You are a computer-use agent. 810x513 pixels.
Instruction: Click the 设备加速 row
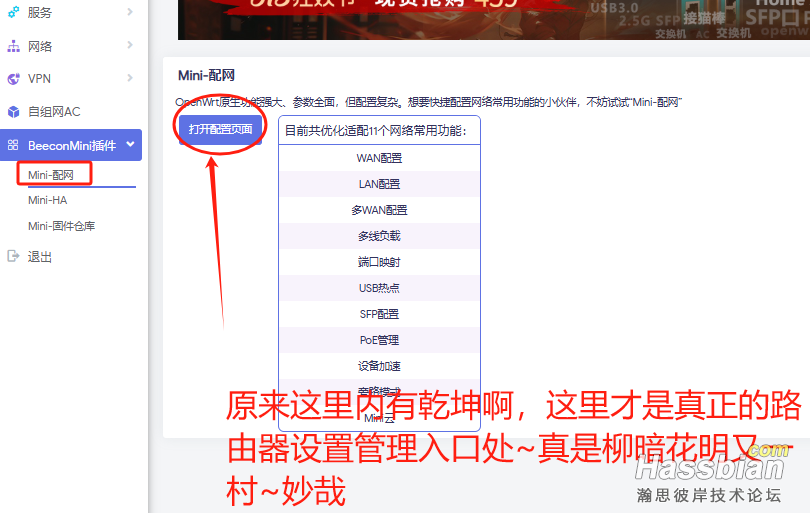[379, 366]
